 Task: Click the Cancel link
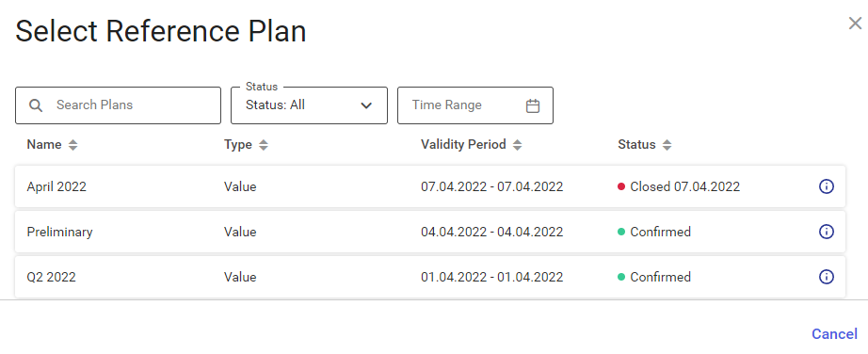pos(834,334)
